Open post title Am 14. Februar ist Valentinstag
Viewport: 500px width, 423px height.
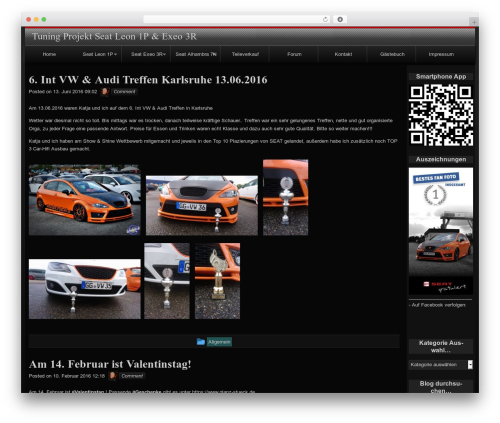pos(110,364)
